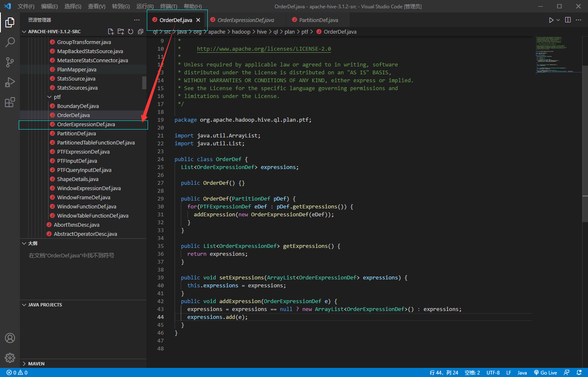Image resolution: width=588 pixels, height=377 pixels.
Task: Change language mode Java
Action: coord(522,373)
